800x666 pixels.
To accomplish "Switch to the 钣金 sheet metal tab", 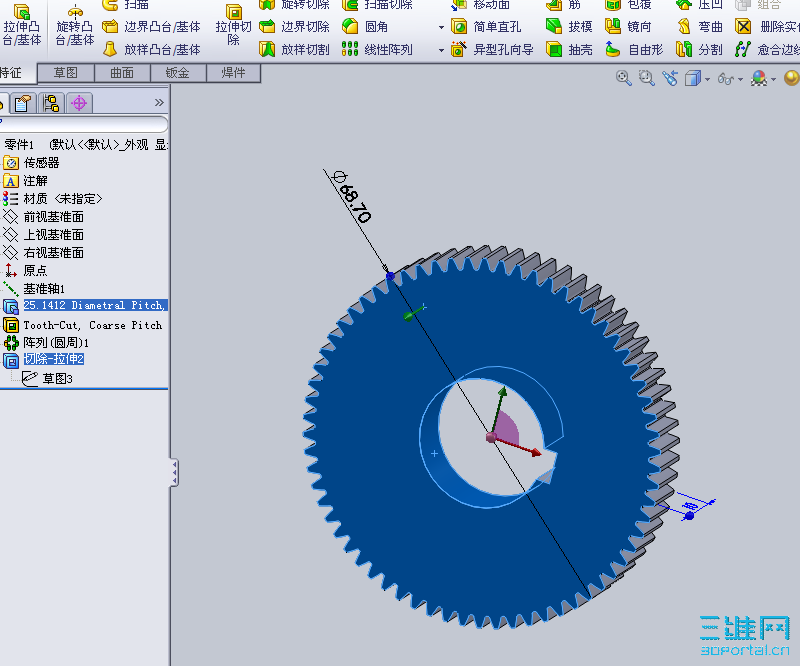I will tap(178, 73).
